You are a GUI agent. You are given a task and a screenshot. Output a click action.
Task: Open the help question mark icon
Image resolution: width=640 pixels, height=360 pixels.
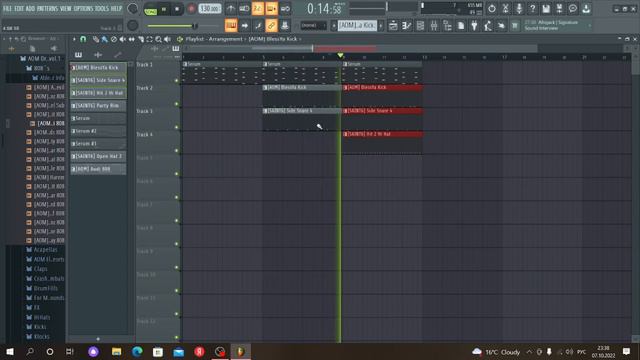coord(532,9)
